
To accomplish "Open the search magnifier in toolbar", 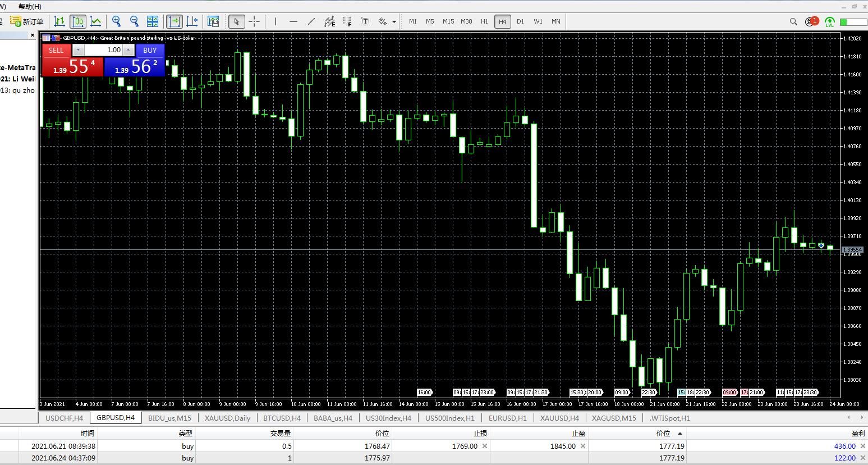I will click(793, 21).
